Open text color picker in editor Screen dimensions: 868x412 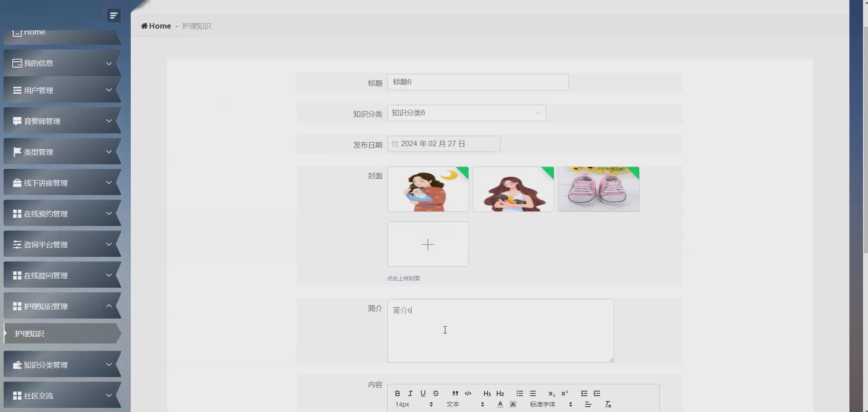500,404
